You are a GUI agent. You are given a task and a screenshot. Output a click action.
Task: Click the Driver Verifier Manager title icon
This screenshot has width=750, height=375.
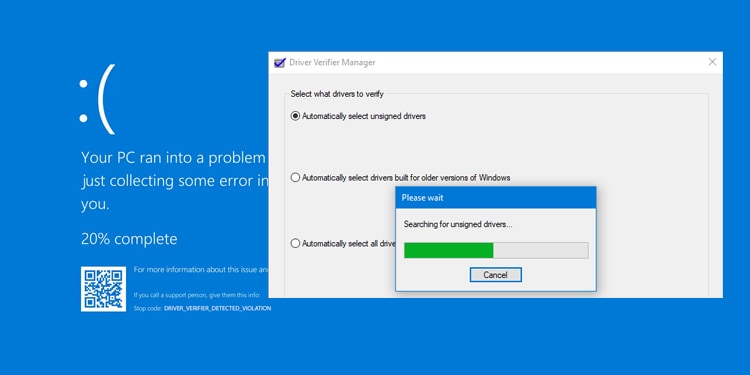click(279, 63)
